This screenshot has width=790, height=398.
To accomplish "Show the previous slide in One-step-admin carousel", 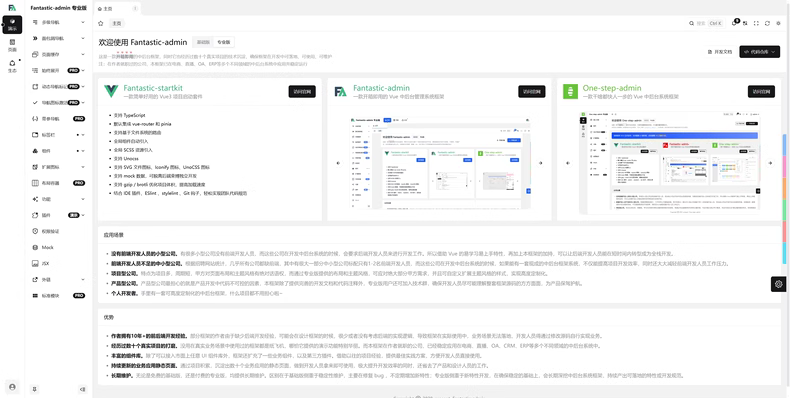I will point(568,163).
